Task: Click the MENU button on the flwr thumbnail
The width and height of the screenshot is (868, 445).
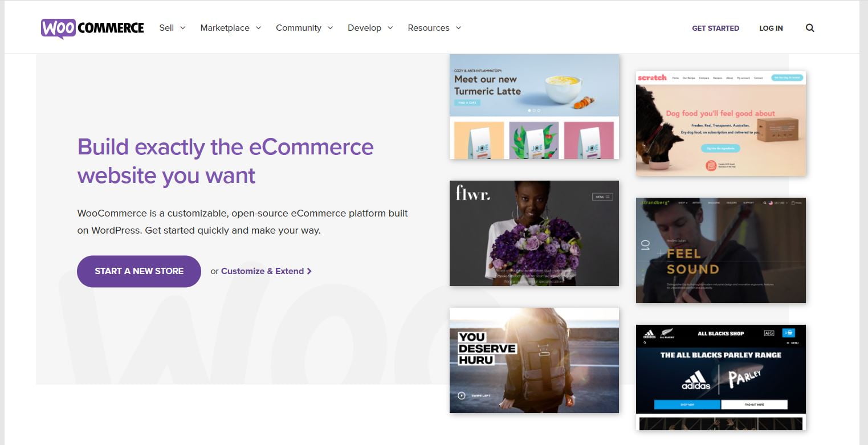Action: click(x=602, y=196)
